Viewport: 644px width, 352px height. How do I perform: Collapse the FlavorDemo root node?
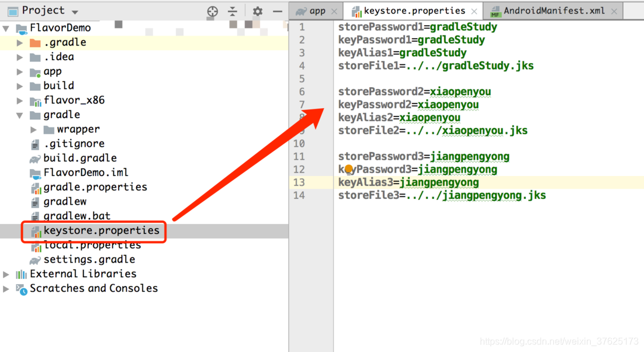6,28
